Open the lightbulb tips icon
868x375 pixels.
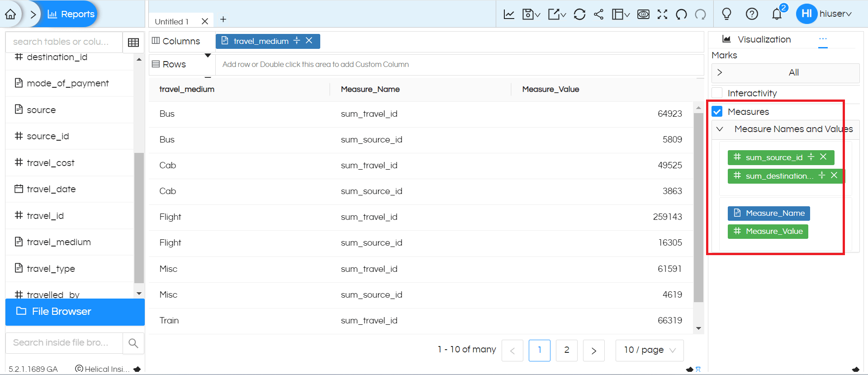click(x=726, y=14)
